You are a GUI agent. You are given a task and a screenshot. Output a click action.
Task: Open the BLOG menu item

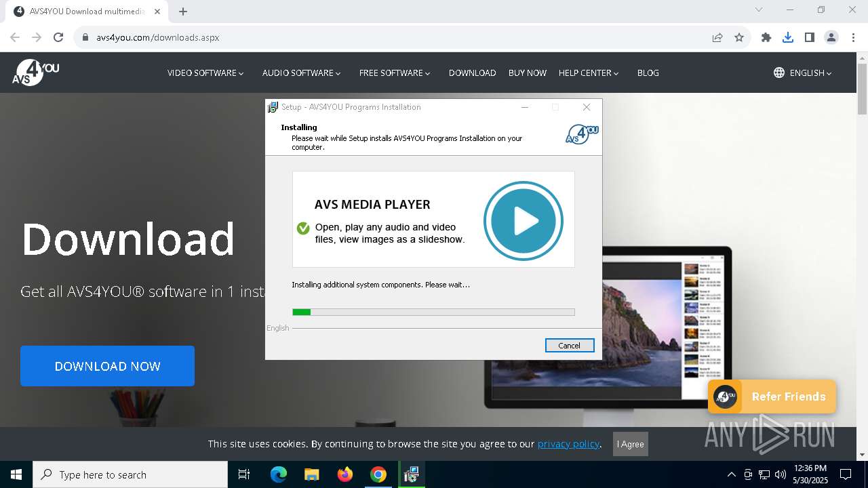[x=648, y=73]
